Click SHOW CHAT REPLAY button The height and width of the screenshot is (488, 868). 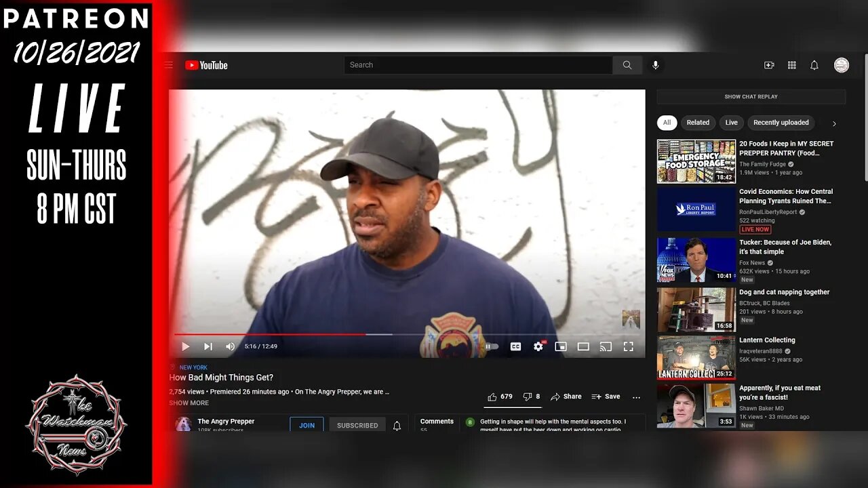[x=751, y=97]
